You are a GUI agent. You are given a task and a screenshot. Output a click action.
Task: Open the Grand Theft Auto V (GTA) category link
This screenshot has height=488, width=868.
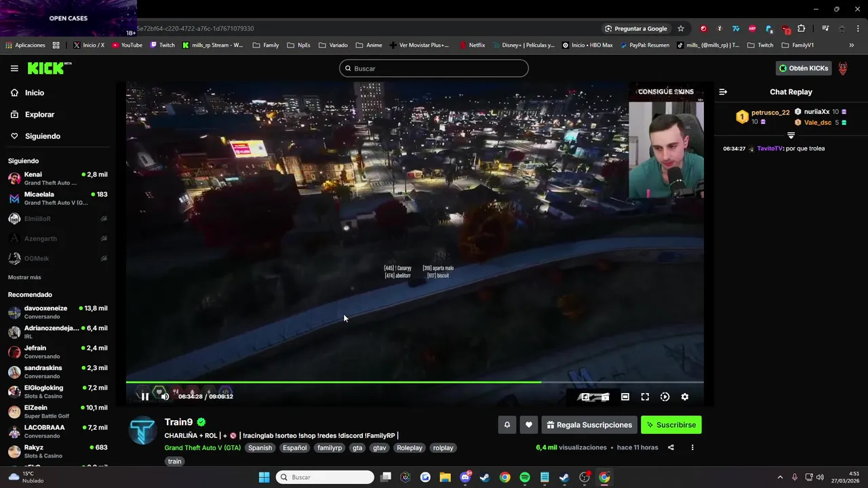pos(202,448)
